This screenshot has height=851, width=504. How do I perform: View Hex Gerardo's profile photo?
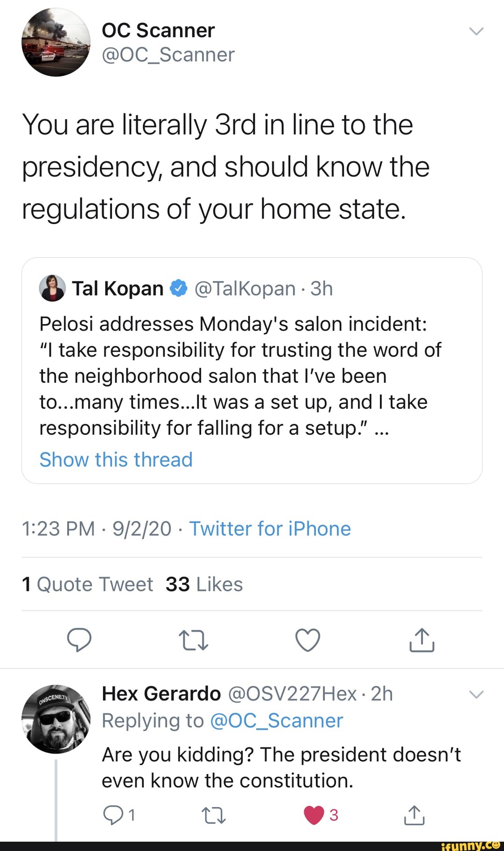pyautogui.click(x=56, y=719)
